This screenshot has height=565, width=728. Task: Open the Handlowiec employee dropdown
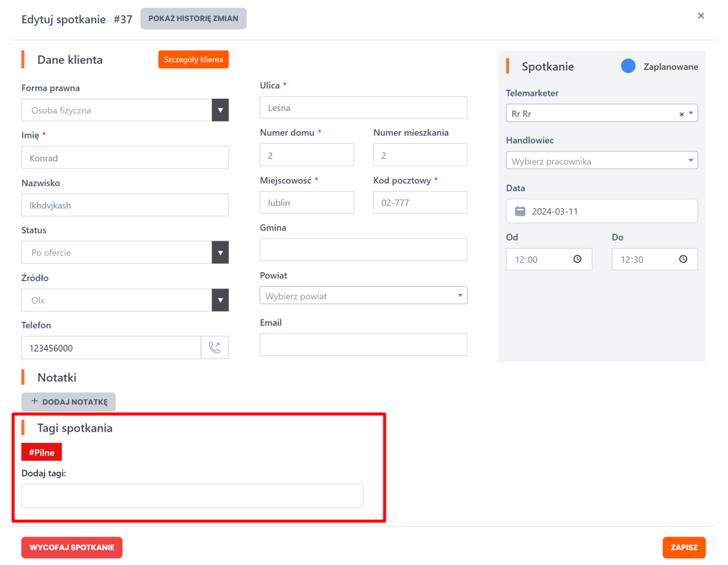690,161
